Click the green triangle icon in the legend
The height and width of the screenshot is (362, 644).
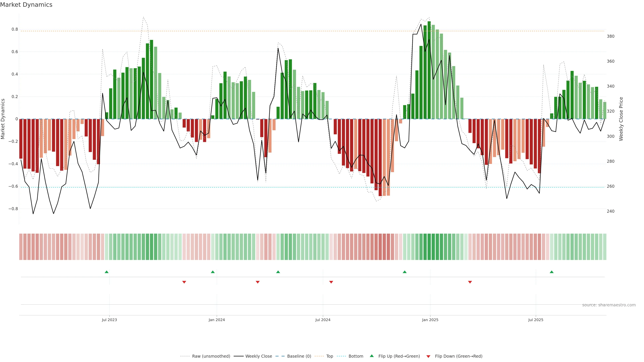coord(372,356)
